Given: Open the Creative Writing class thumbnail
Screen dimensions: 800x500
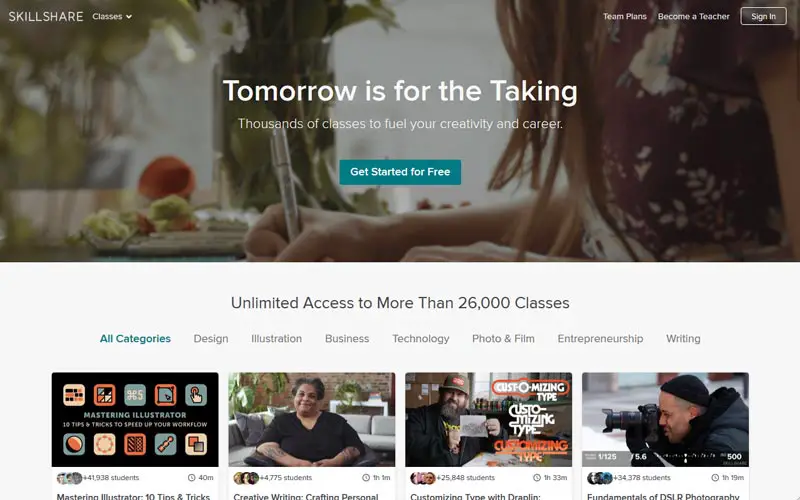Looking at the screenshot, I should [x=312, y=419].
